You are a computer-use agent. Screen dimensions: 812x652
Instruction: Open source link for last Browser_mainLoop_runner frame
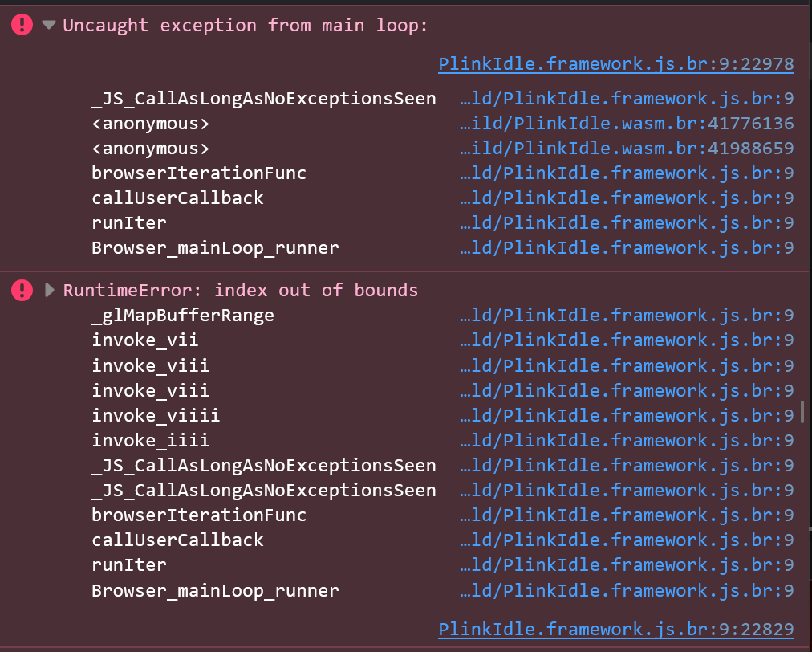[x=627, y=590]
